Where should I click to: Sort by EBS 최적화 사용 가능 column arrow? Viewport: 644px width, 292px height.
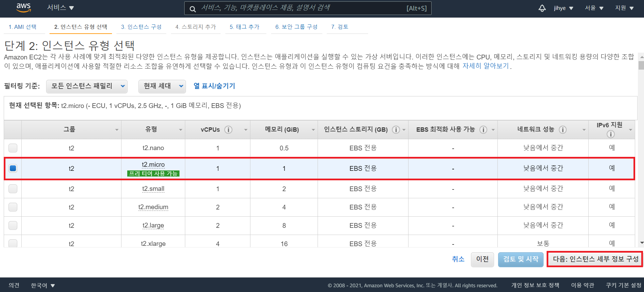click(x=493, y=130)
